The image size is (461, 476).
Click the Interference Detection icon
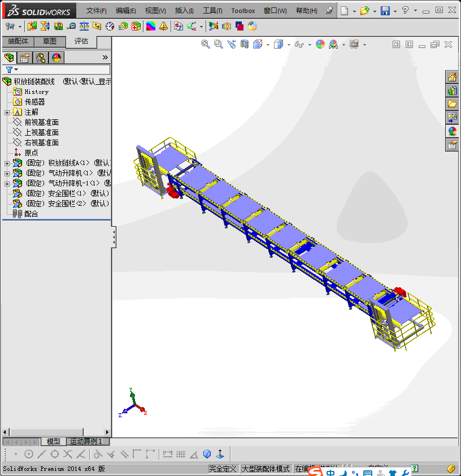tap(32, 27)
